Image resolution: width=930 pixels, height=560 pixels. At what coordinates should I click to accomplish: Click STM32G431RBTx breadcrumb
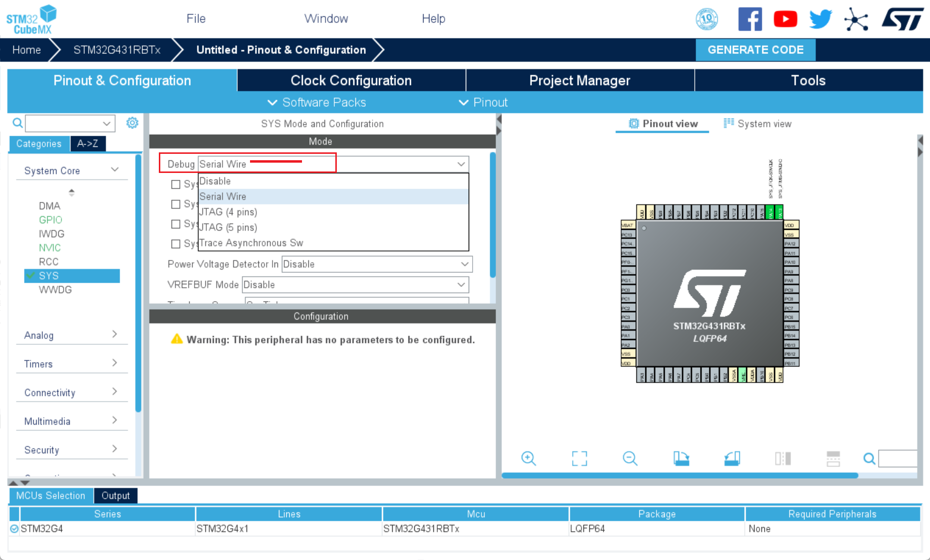click(x=117, y=50)
